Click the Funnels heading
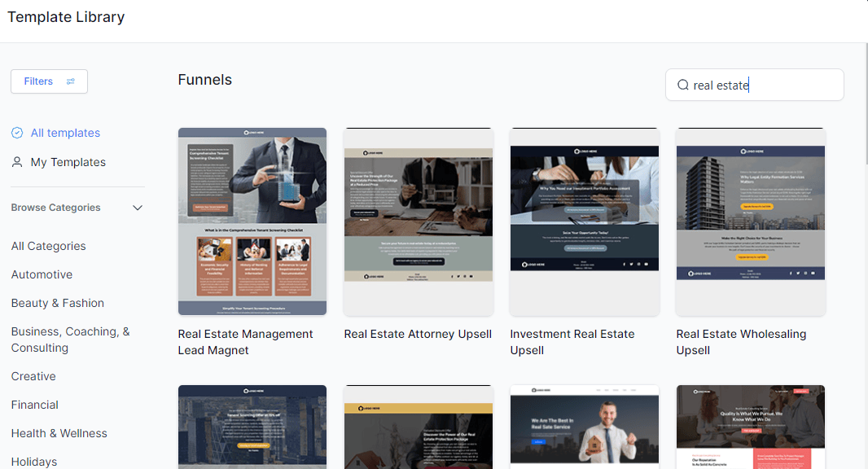The image size is (868, 469). pos(205,80)
